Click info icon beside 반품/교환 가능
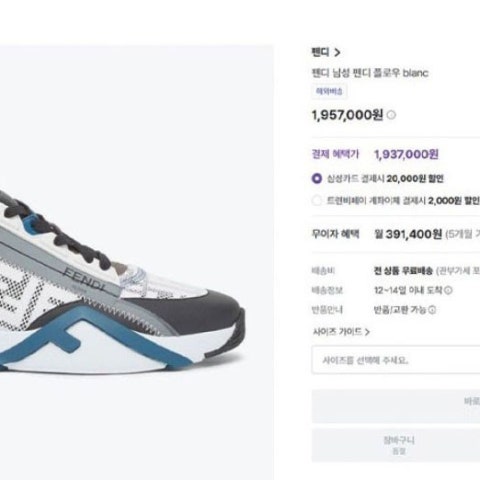Screen dimensions: 480x480 432,310
